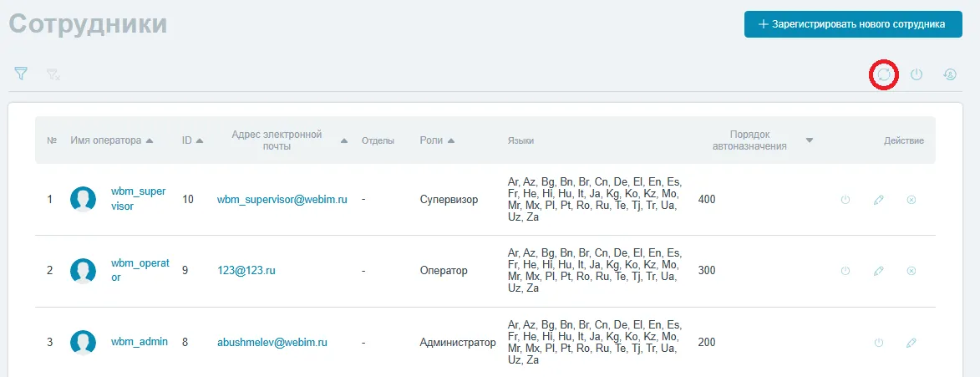Click the toolbar power icon
The height and width of the screenshot is (377, 980).
click(x=917, y=74)
